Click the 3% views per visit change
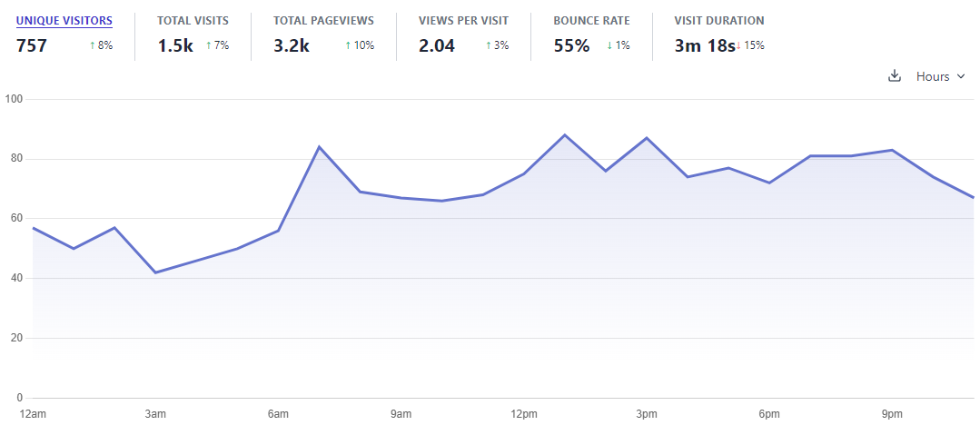 [498, 45]
